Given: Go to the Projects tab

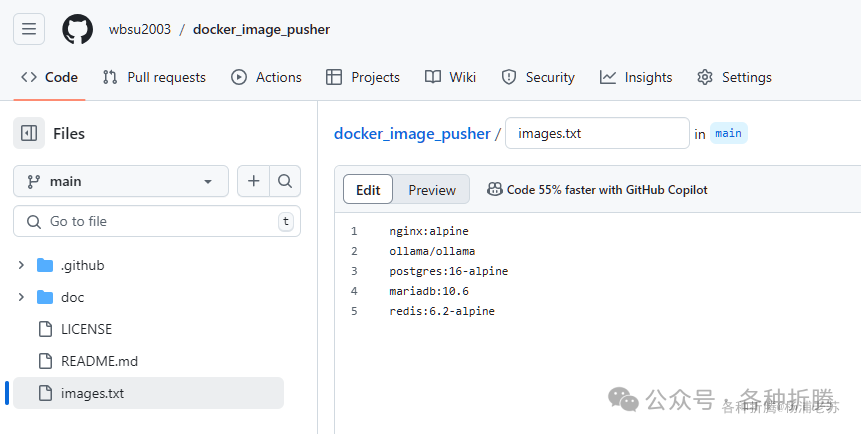Looking at the screenshot, I should click(x=363, y=77).
